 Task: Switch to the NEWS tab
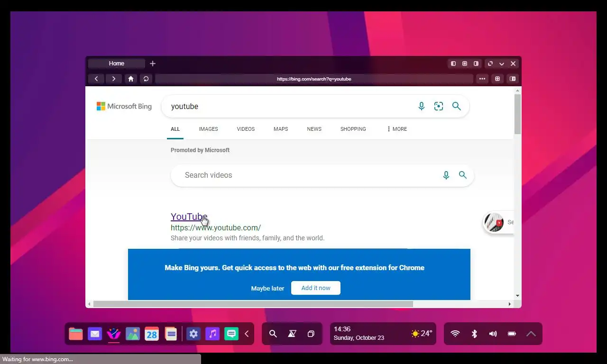(x=314, y=129)
